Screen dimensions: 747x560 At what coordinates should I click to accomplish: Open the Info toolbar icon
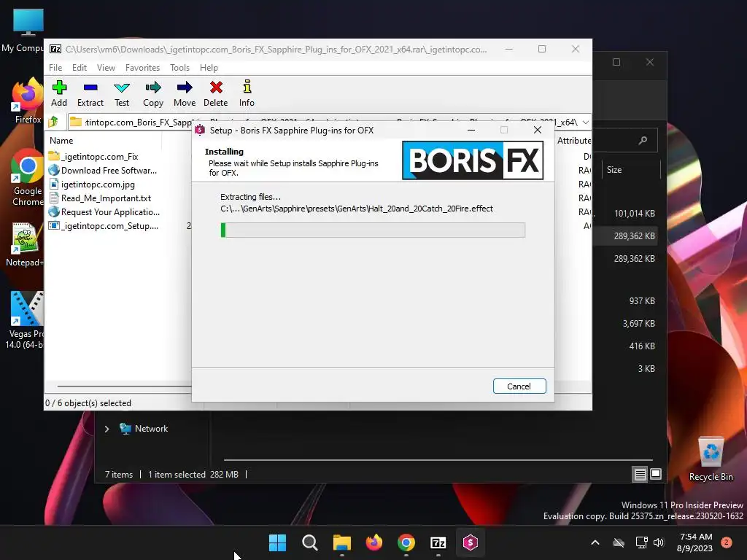pos(247,93)
